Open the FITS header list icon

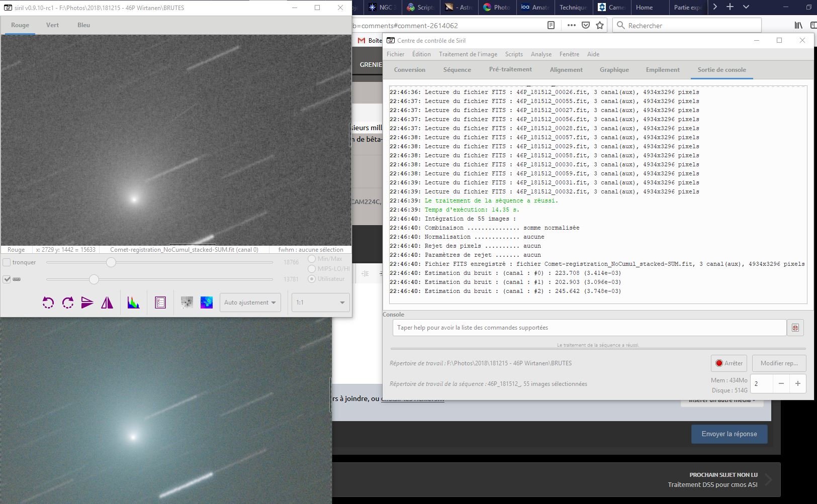160,303
